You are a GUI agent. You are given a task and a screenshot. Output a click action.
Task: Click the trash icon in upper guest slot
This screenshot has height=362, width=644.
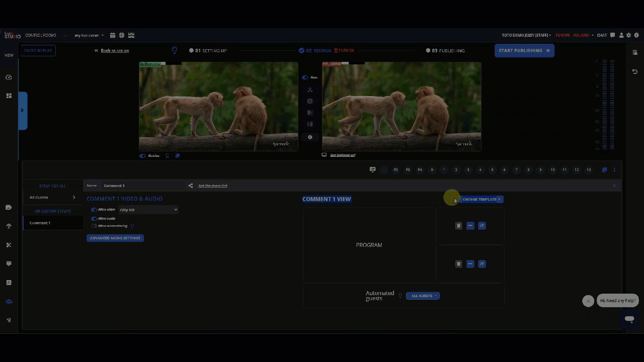pos(458,226)
